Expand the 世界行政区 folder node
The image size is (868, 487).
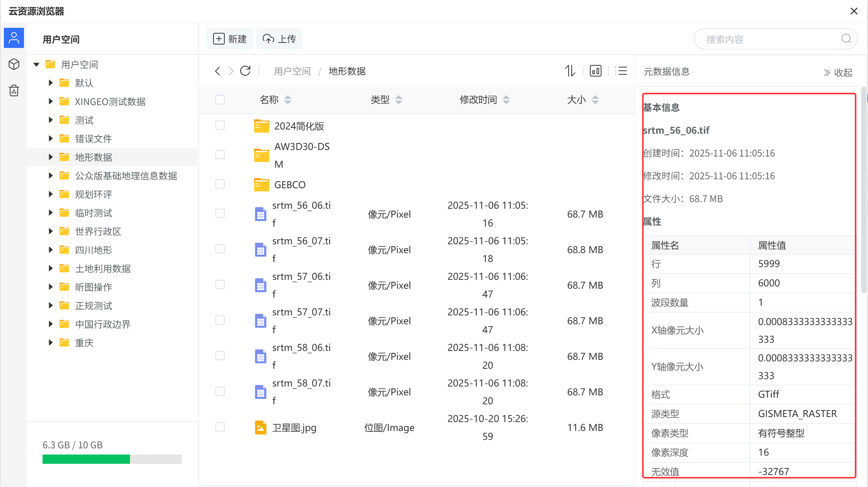[50, 231]
